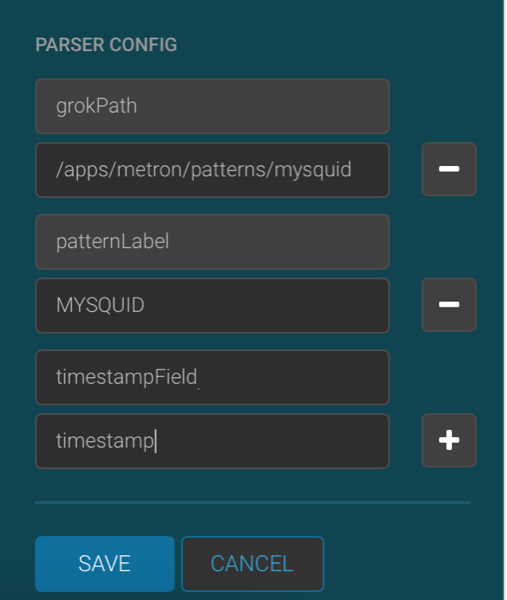
Task: Save the parser config
Action: tap(105, 564)
